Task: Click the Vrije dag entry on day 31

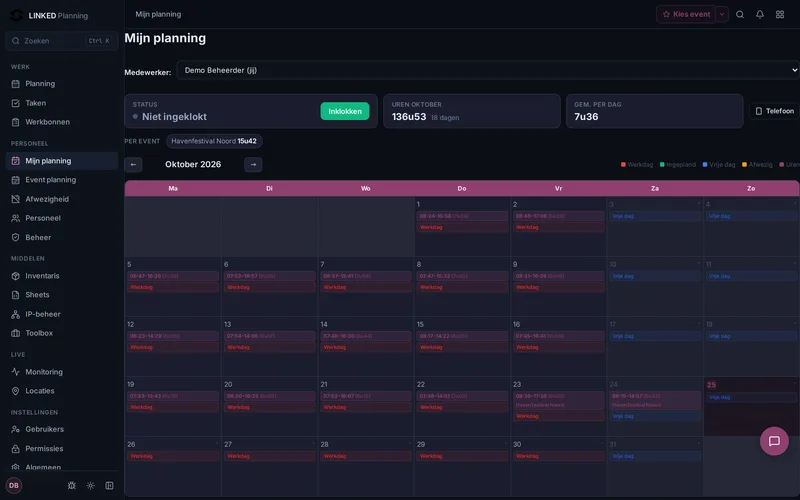Action: (x=655, y=456)
